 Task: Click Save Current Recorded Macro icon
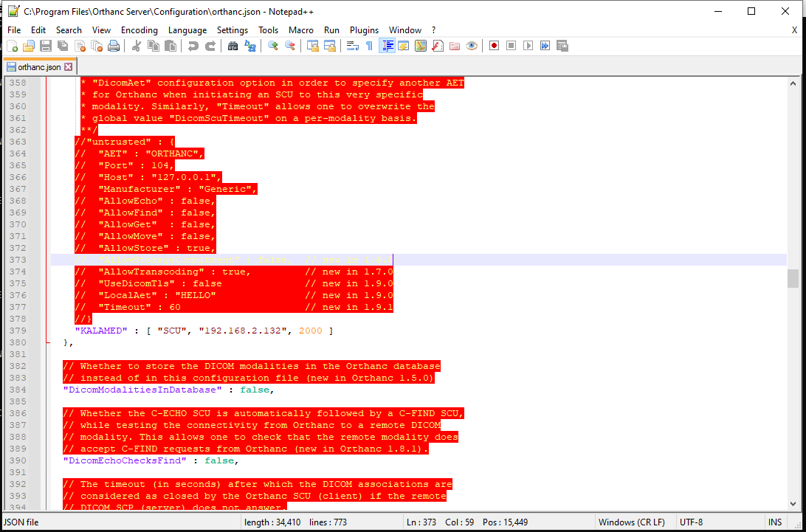562,46
